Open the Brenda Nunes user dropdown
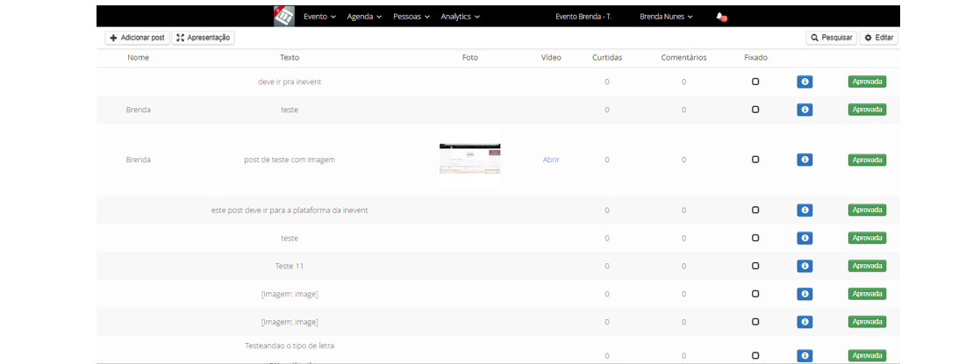980x364 pixels. pos(666,17)
